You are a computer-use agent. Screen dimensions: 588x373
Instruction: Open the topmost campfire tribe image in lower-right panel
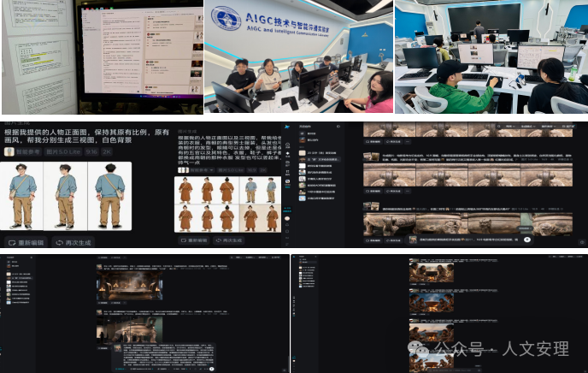(x=432, y=272)
